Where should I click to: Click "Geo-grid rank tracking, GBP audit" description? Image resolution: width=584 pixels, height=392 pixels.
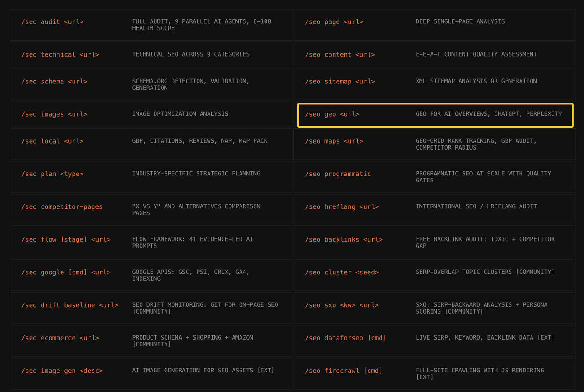pyautogui.click(x=476, y=144)
